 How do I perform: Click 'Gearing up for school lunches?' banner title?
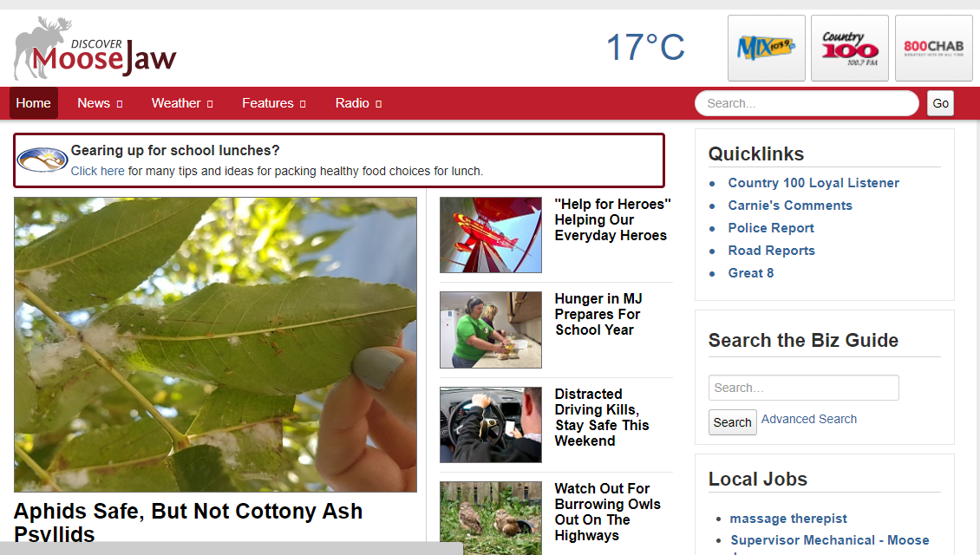(175, 151)
